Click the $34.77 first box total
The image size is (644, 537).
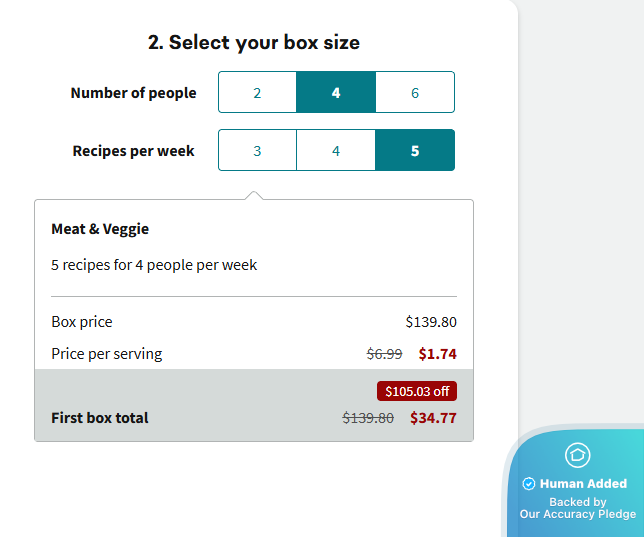[x=433, y=418]
